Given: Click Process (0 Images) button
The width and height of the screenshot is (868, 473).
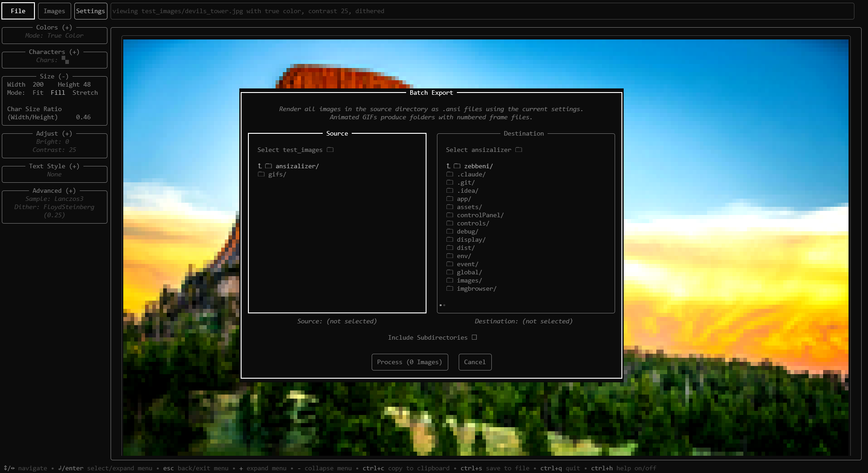Looking at the screenshot, I should 410,362.
